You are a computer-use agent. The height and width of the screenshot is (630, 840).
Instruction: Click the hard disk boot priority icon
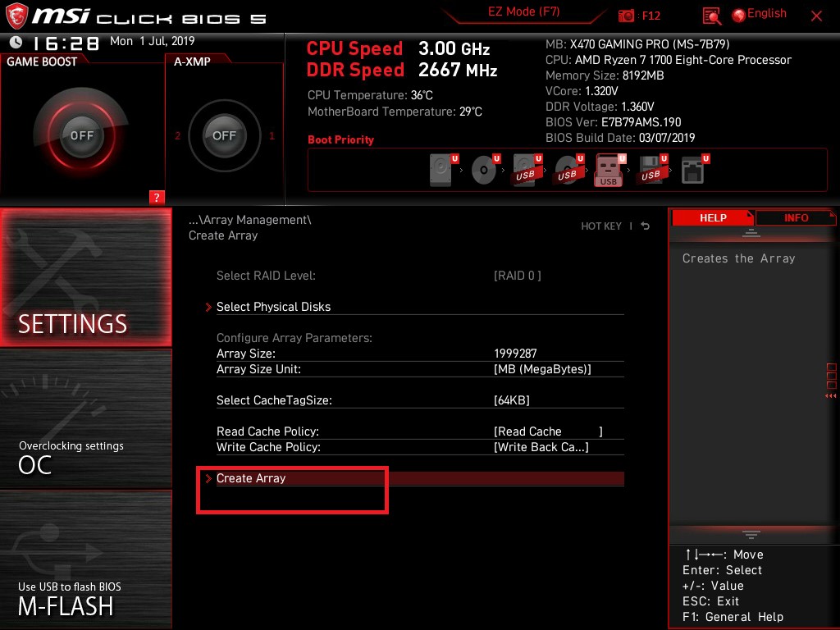(x=441, y=171)
